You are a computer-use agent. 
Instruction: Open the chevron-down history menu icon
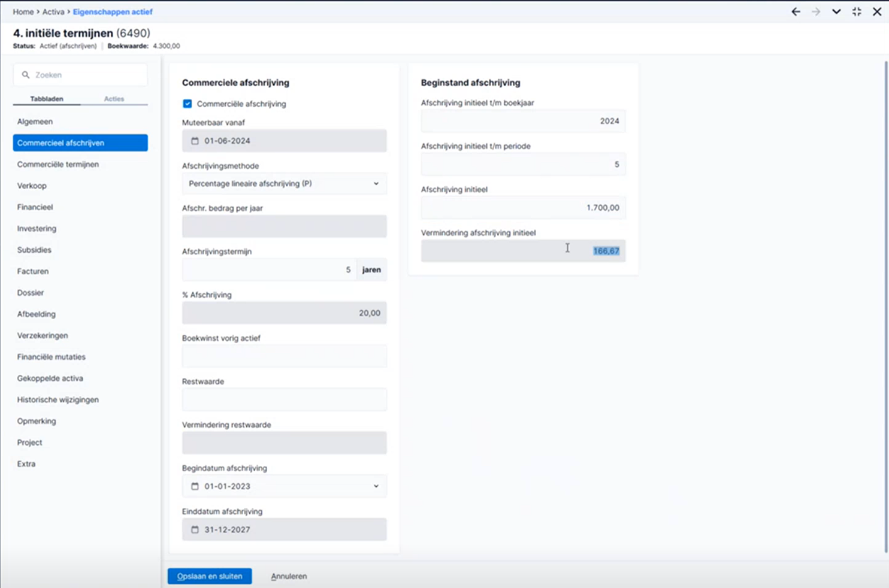(836, 11)
